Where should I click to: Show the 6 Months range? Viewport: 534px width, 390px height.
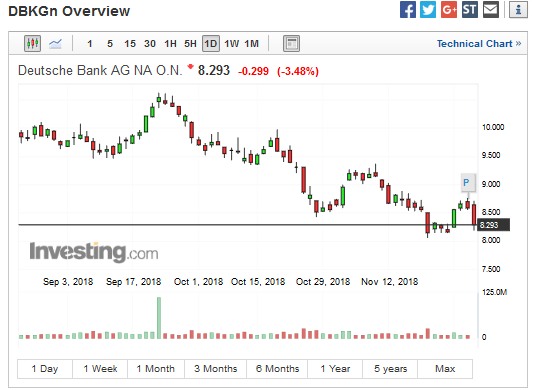click(x=277, y=369)
